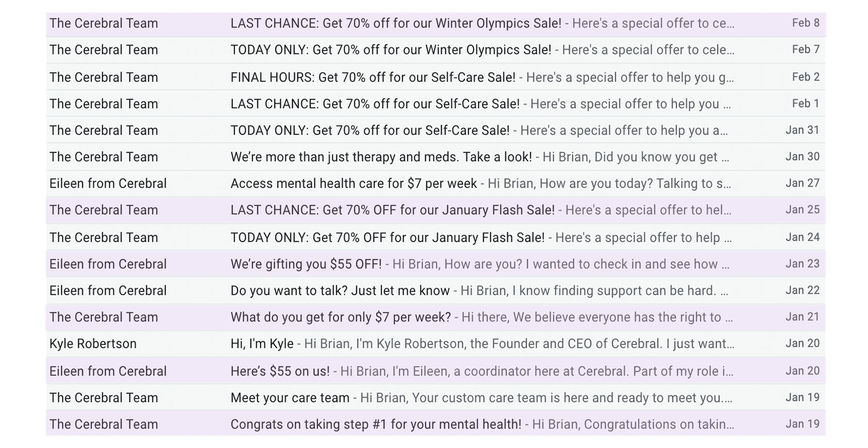Open the 'Meet your care team' email

[x=290, y=398]
